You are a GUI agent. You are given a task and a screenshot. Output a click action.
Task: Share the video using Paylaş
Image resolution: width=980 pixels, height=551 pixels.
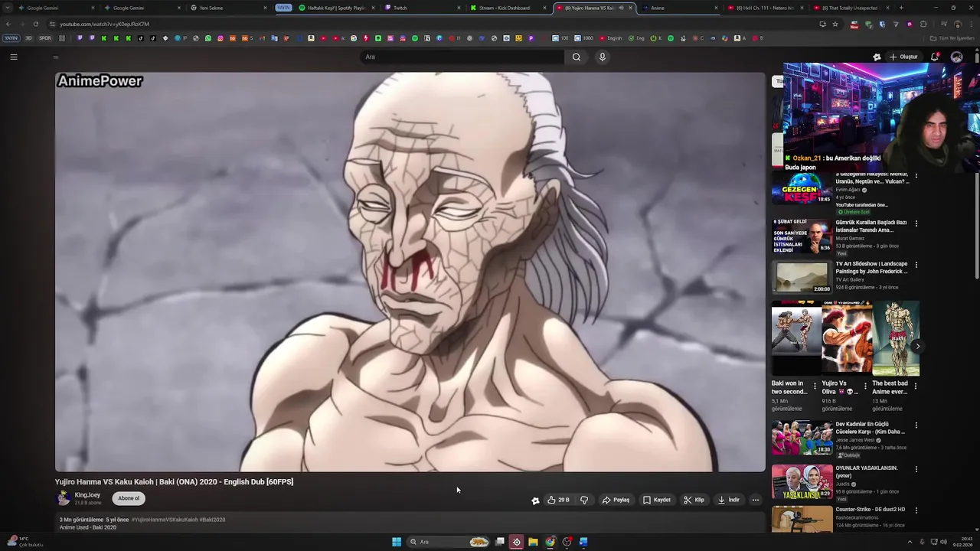616,500
